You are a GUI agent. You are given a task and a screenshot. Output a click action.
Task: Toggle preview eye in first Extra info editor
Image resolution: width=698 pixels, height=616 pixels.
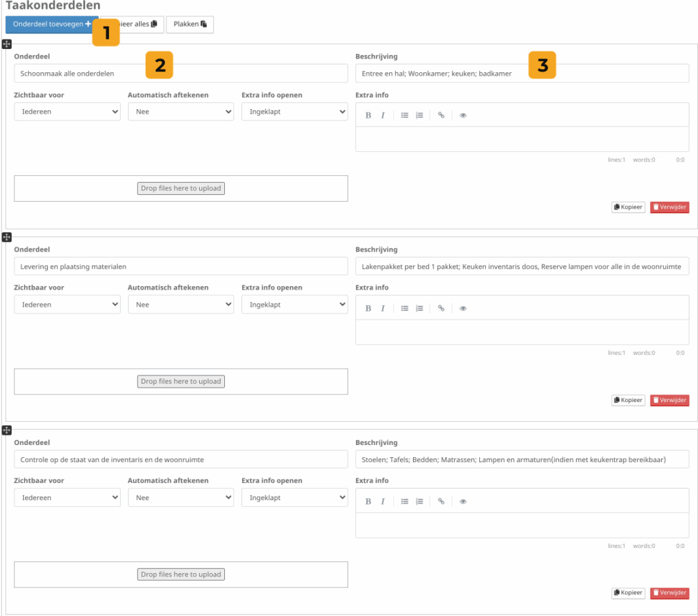click(x=463, y=115)
